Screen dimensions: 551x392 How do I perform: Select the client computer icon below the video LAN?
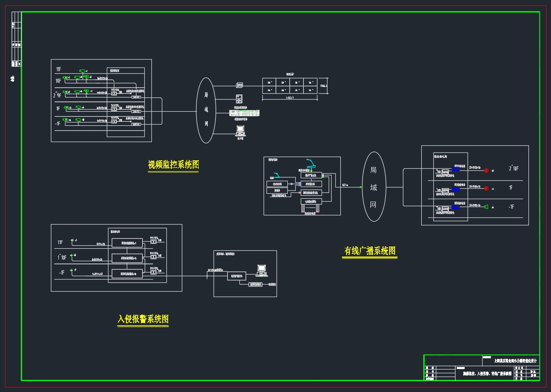click(240, 131)
